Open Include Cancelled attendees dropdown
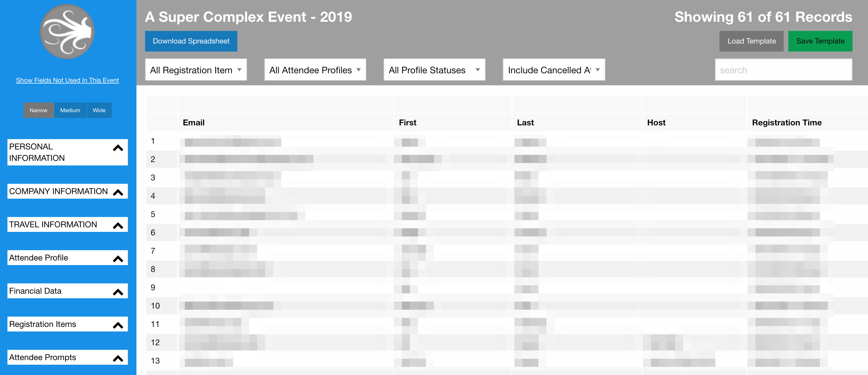Screen dimensions: 868x375 tap(554, 70)
